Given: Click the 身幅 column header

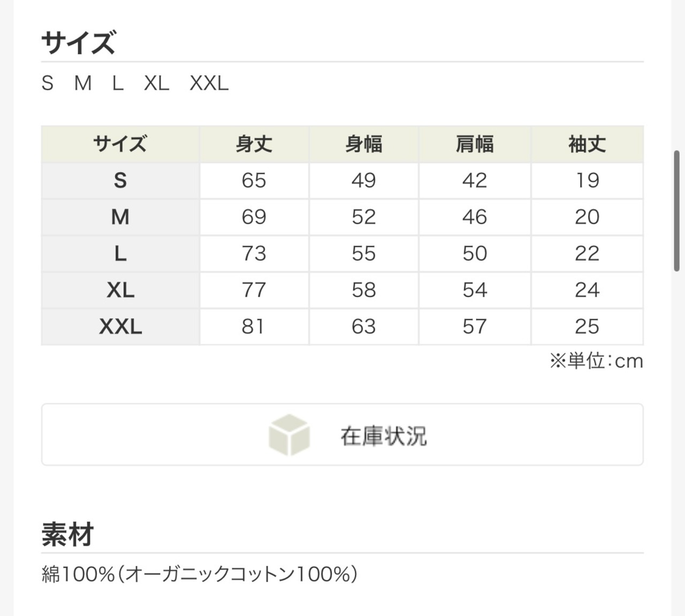Looking at the screenshot, I should pyautogui.click(x=364, y=144).
